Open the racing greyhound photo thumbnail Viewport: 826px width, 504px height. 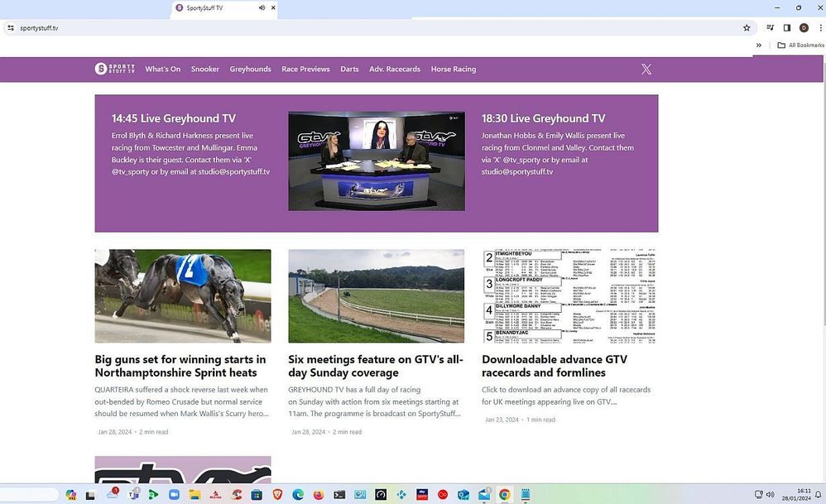click(x=183, y=296)
